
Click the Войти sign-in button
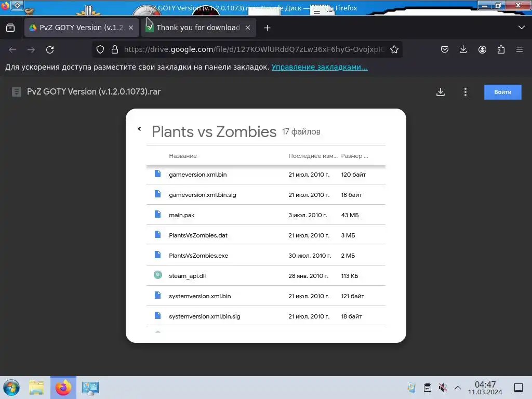502,92
